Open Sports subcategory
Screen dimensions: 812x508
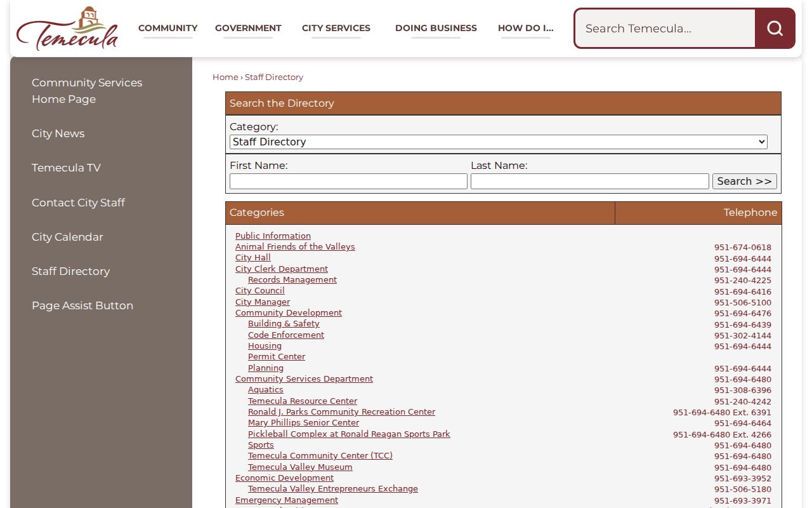point(261,444)
